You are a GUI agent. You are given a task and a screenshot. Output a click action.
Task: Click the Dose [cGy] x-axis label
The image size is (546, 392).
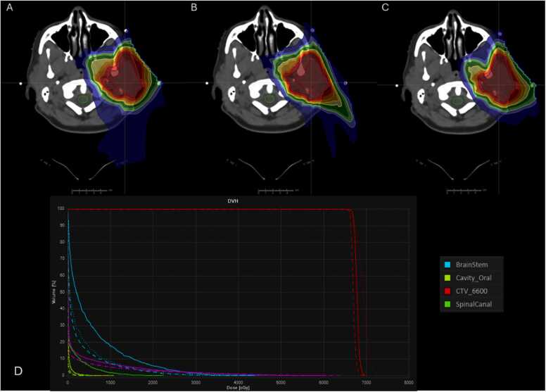(x=234, y=386)
